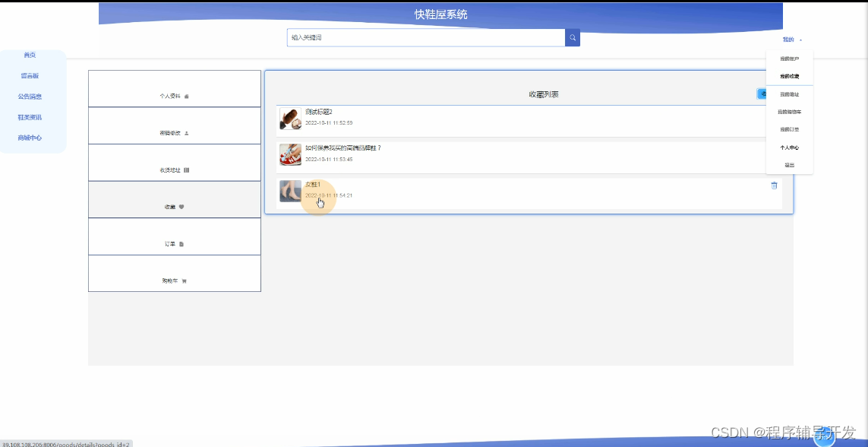Open the 测试标题2 thumbnail image
Screen dimensions: 868x447
click(x=291, y=119)
